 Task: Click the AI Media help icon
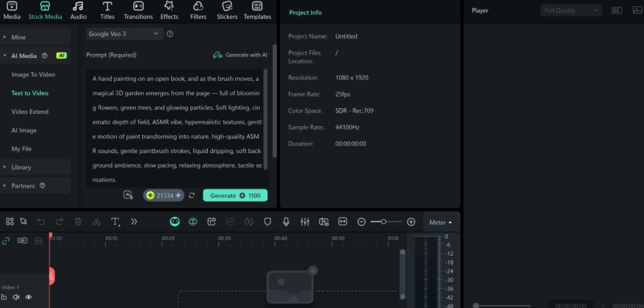coord(45,56)
